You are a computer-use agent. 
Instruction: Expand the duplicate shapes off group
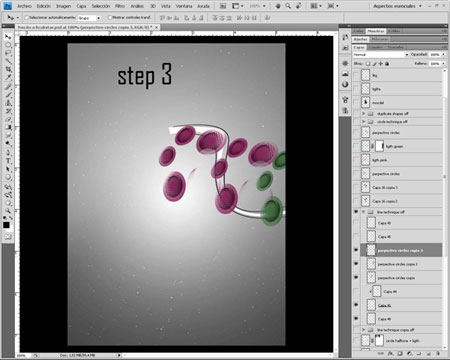[x=364, y=113]
